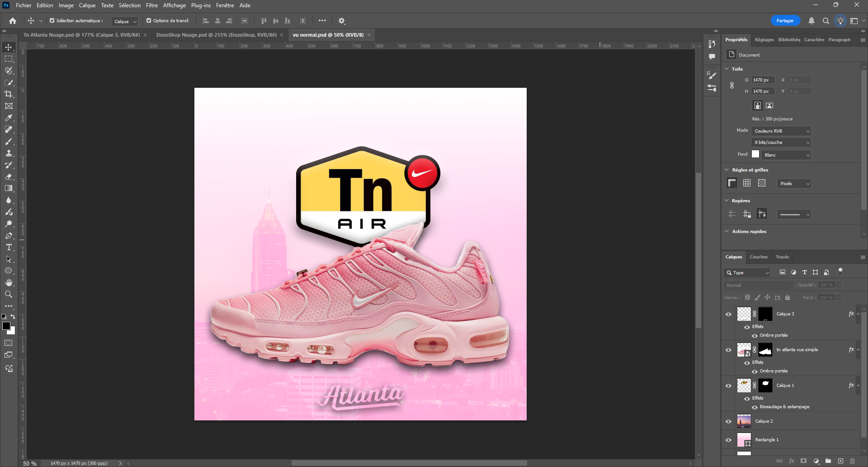Click the Search magnifier icon
Screen dimensions: 868x467
pyautogui.click(x=826, y=21)
